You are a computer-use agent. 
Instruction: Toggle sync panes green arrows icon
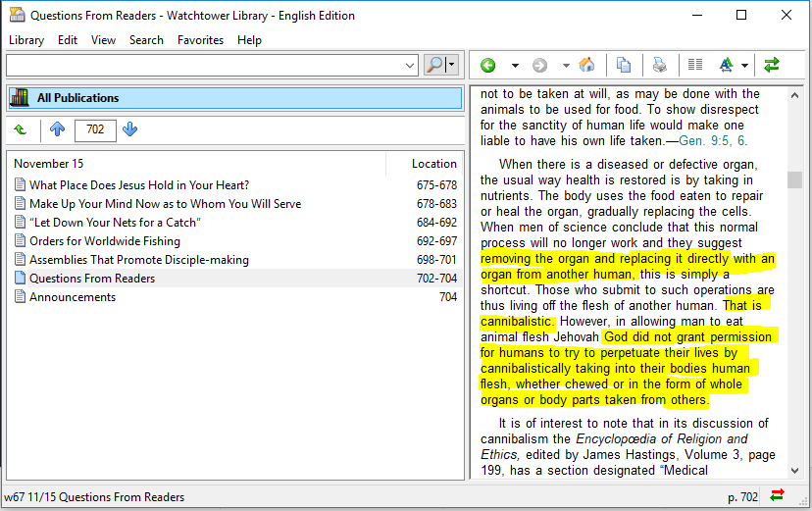tap(772, 66)
